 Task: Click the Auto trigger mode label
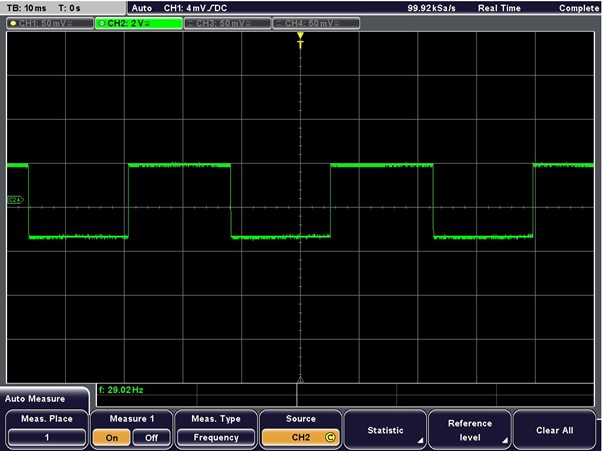142,8
